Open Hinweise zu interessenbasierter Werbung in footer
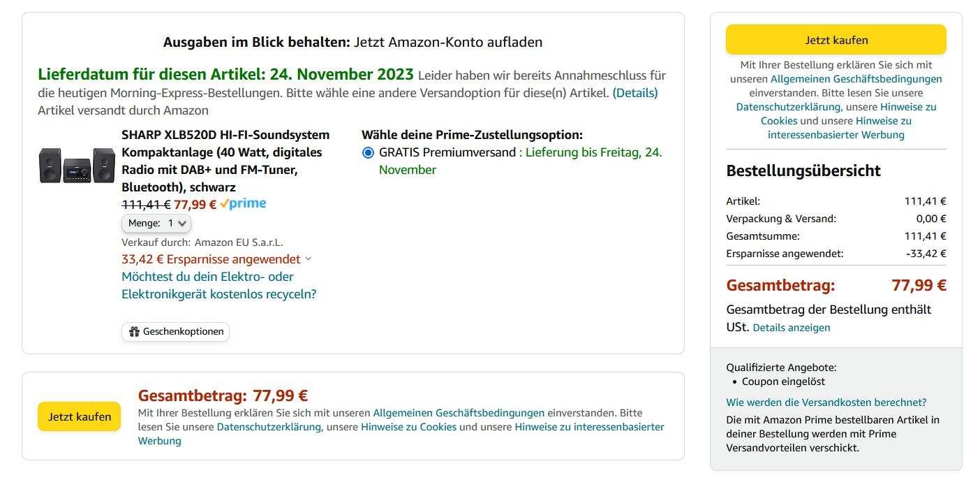Screen dimensions: 980x487 click(x=401, y=434)
